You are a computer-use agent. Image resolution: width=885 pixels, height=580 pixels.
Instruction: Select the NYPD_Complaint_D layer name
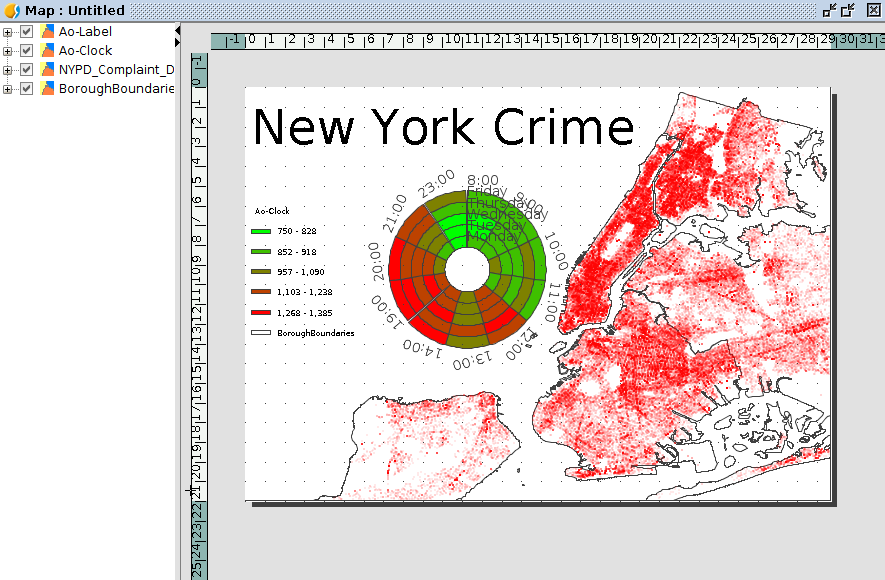click(x=116, y=70)
